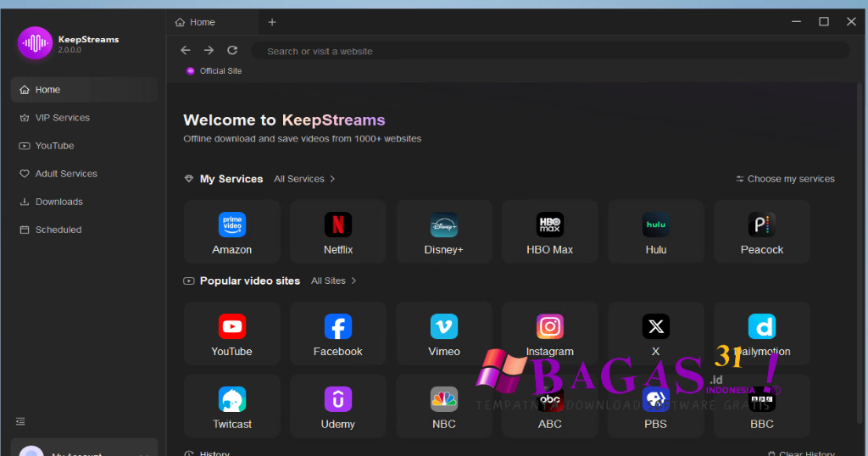Switch to the Home tab
The image size is (868, 456).
pyautogui.click(x=212, y=22)
